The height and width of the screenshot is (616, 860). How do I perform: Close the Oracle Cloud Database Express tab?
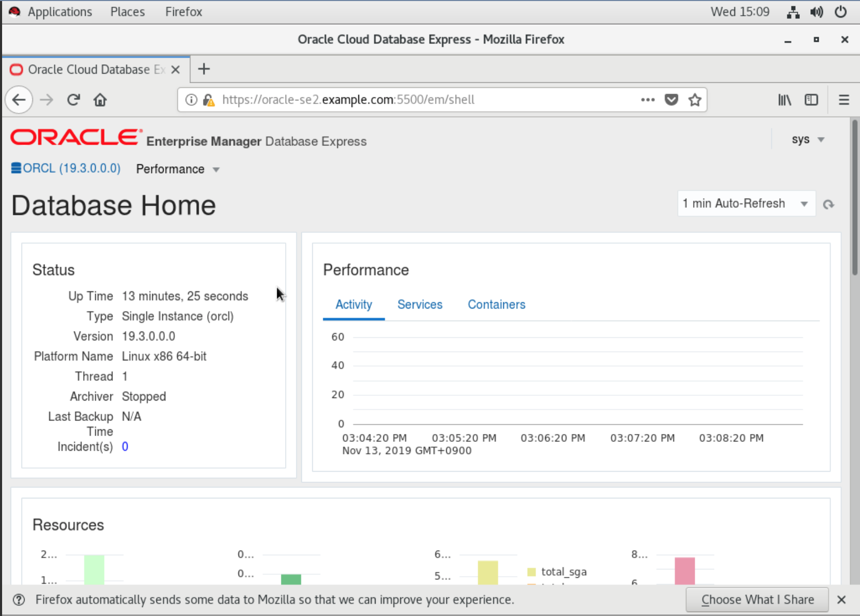click(x=176, y=70)
